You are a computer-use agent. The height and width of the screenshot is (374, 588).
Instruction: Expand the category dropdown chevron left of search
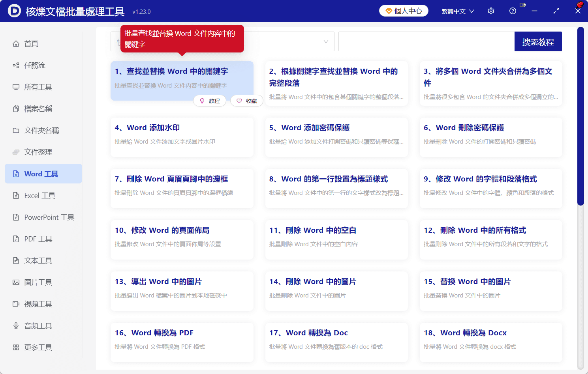[326, 42]
